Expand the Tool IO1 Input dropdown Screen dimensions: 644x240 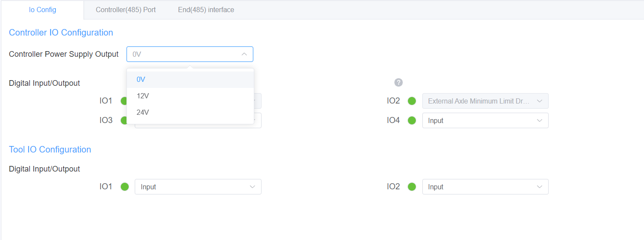pyautogui.click(x=198, y=187)
